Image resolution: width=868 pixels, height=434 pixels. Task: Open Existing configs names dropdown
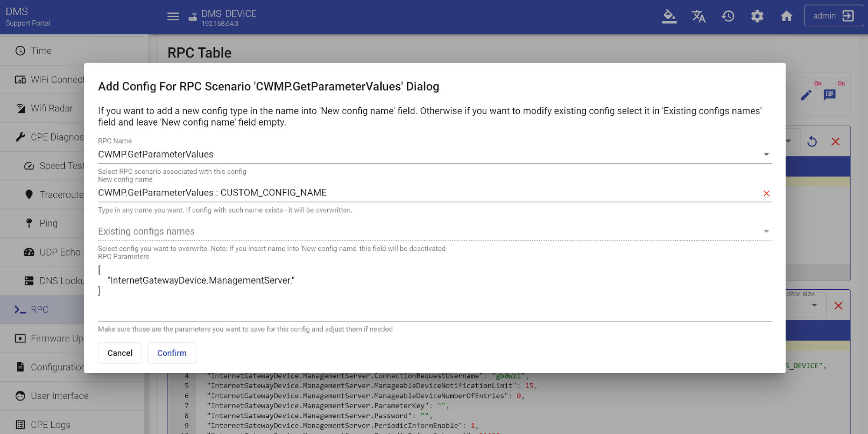(766, 232)
